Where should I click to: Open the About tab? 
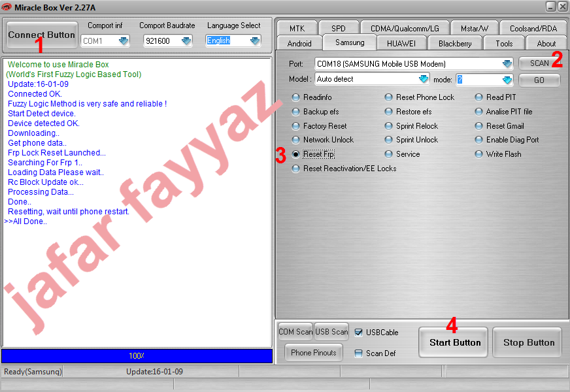click(x=546, y=43)
